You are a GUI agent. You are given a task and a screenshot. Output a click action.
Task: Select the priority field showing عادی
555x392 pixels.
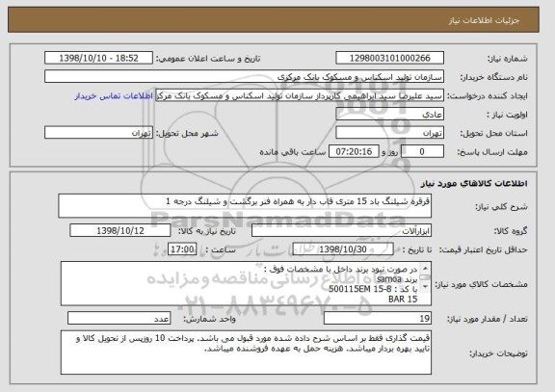click(389, 115)
